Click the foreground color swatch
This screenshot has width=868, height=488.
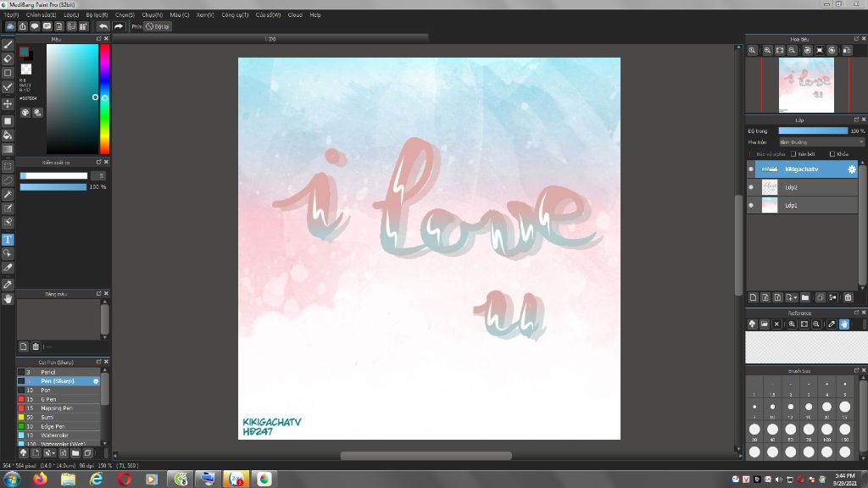[x=24, y=52]
